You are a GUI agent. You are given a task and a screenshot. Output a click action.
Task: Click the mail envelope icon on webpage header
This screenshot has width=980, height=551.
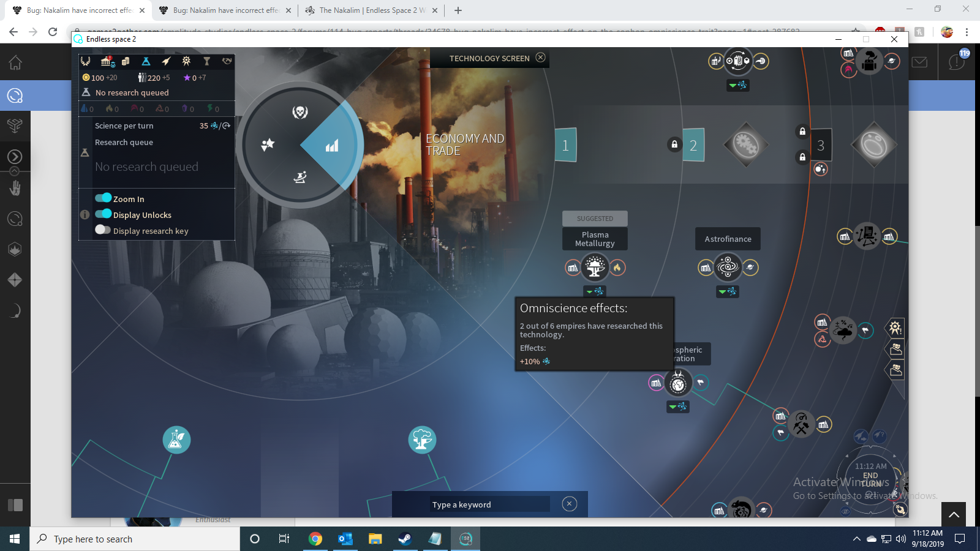pyautogui.click(x=919, y=62)
